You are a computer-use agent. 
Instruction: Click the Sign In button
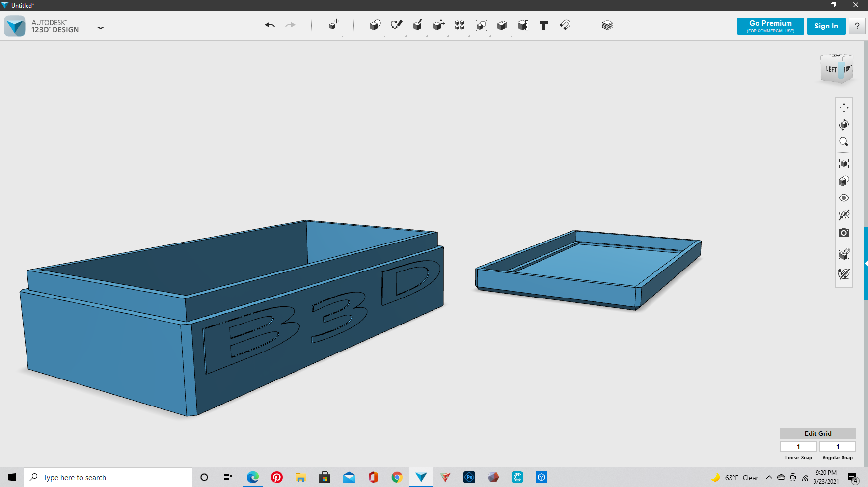click(826, 26)
